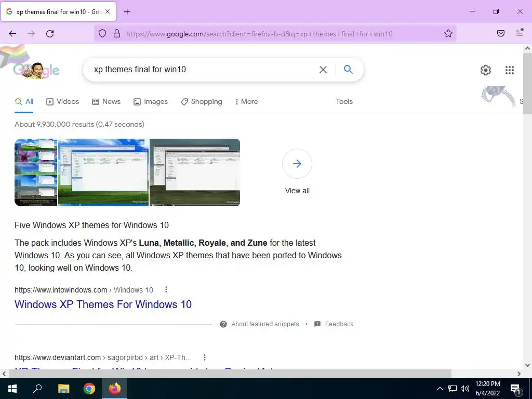Image resolution: width=532 pixels, height=399 pixels.
Task: Open Windows taskbar search
Action: (x=37, y=389)
